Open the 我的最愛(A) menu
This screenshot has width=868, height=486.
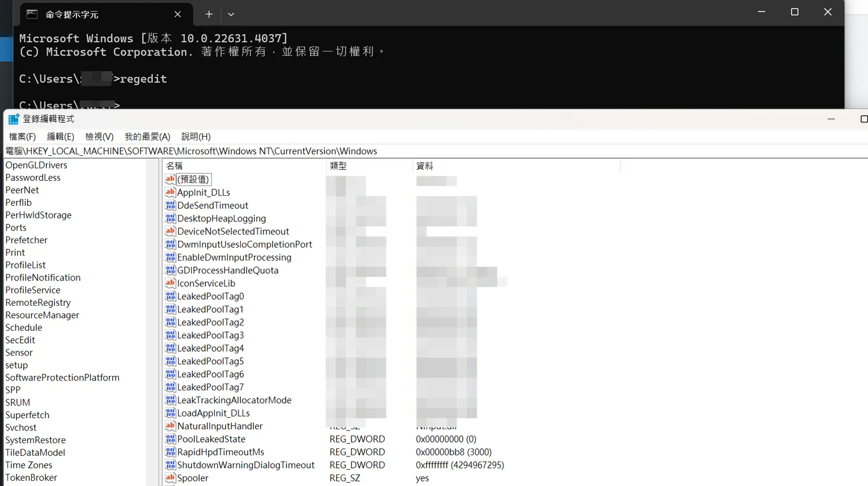click(147, 137)
